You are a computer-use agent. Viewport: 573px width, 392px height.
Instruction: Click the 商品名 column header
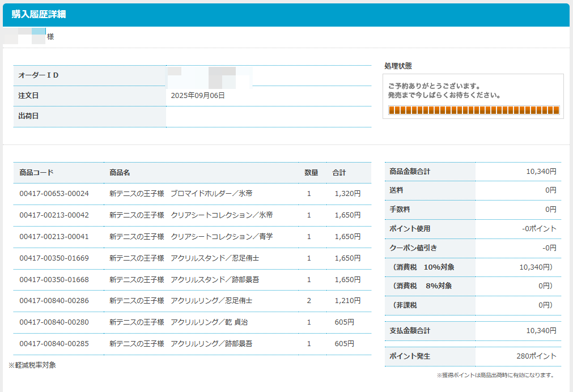[x=120, y=173]
